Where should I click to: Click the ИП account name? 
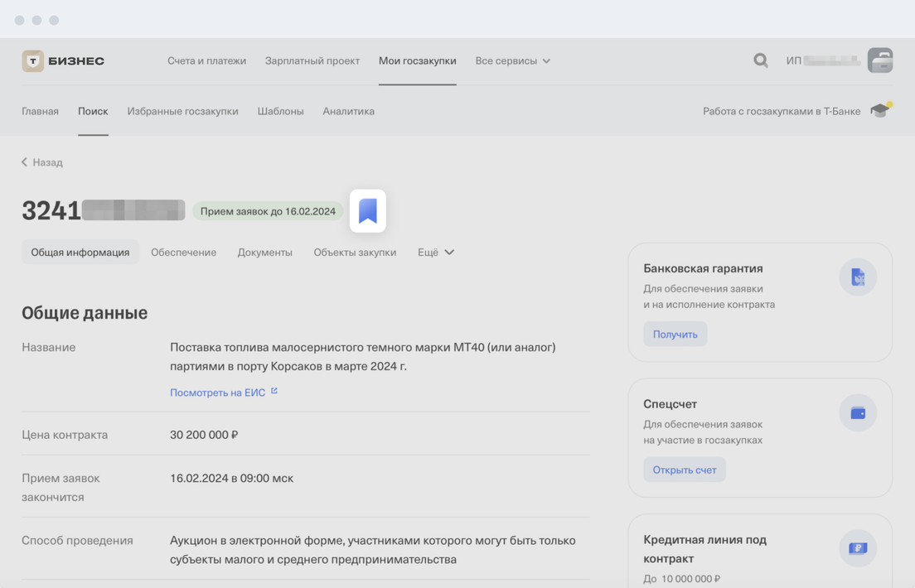823,60
